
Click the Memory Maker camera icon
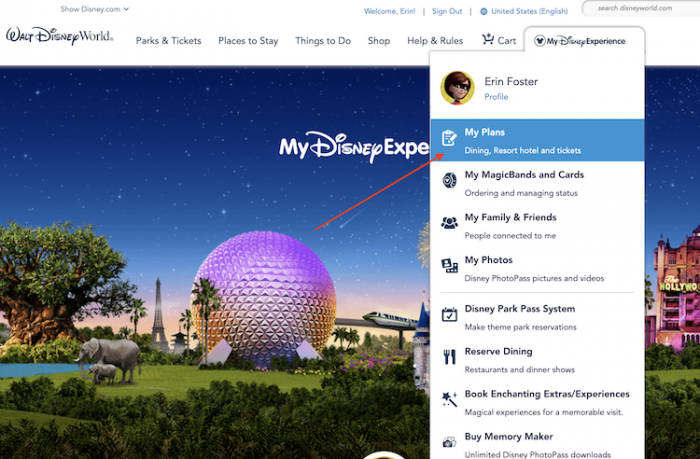point(449,442)
